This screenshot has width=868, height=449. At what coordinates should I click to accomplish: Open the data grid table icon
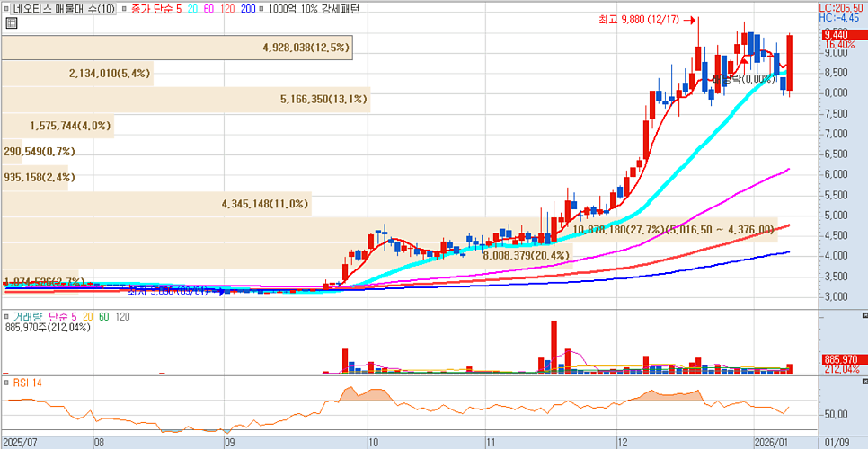click(11, 22)
